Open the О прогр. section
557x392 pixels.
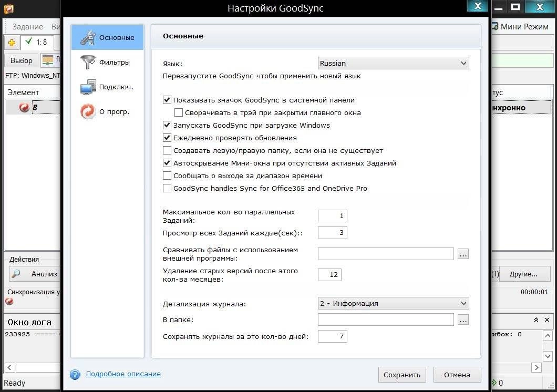[x=107, y=111]
